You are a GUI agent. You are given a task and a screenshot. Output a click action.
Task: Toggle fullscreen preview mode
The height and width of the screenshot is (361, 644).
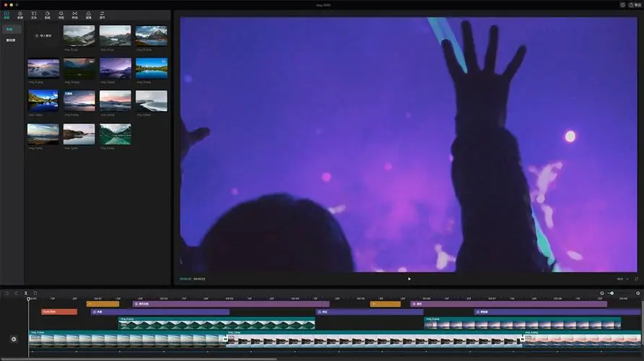coord(636,279)
